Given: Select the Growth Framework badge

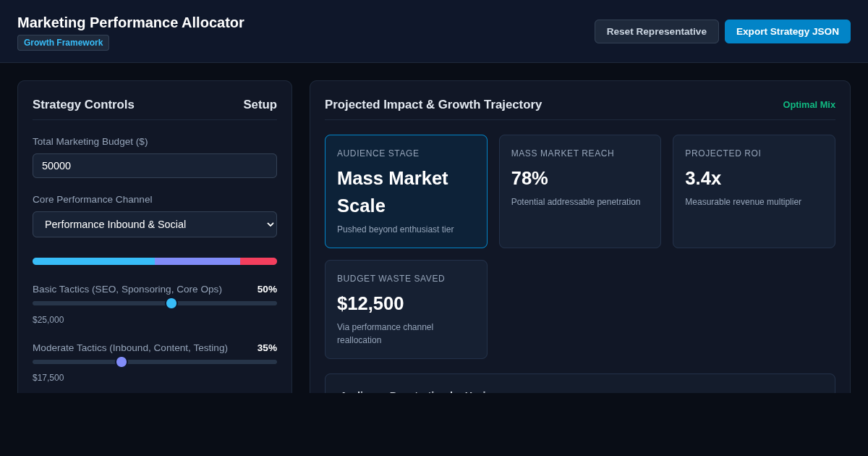Looking at the screenshot, I should (x=63, y=43).
